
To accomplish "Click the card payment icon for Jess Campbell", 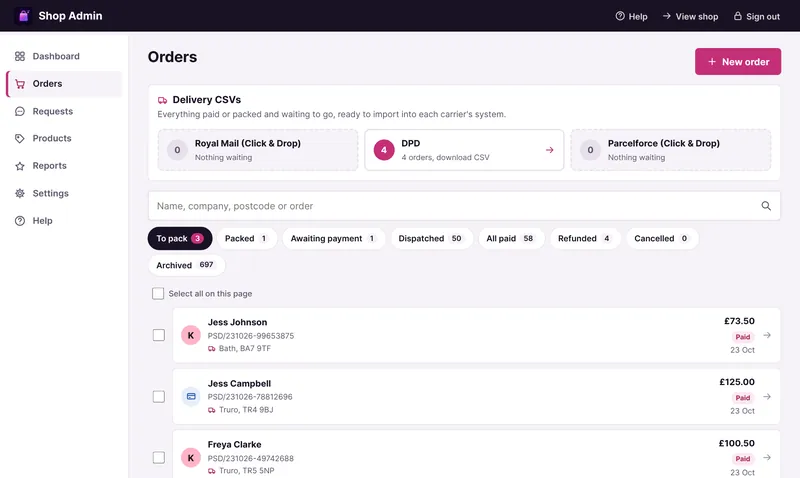I will click(191, 396).
